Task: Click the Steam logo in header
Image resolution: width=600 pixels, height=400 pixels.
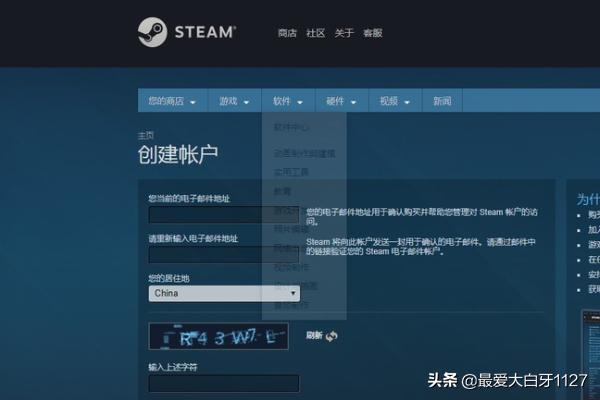Action: point(187,32)
